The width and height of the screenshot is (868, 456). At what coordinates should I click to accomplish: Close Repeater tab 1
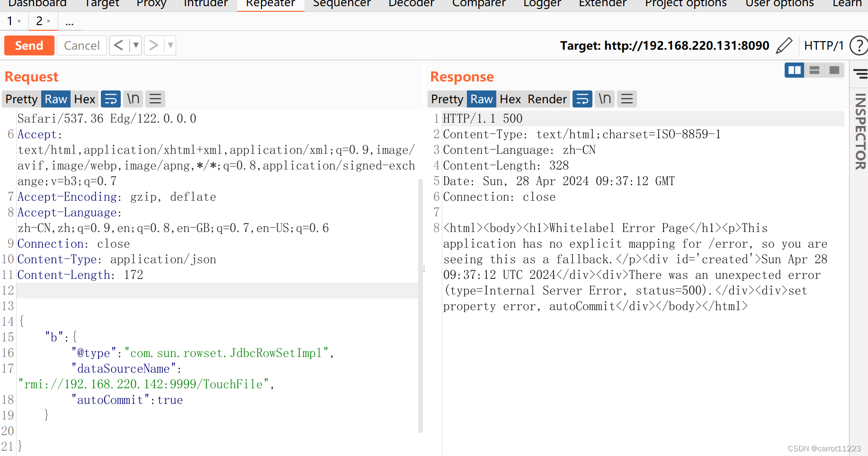click(x=19, y=21)
